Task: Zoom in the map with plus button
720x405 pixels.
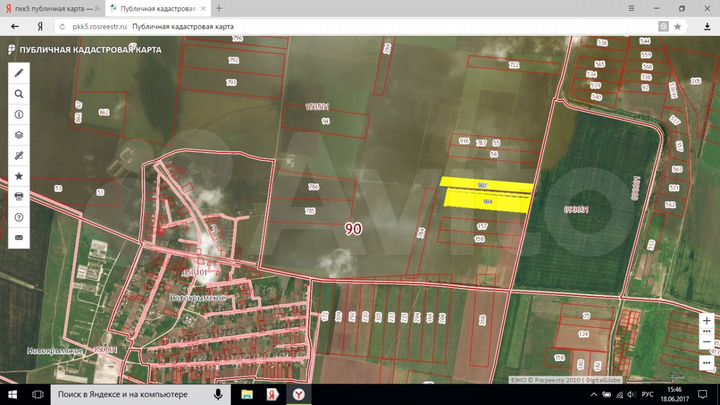Action: (707, 321)
